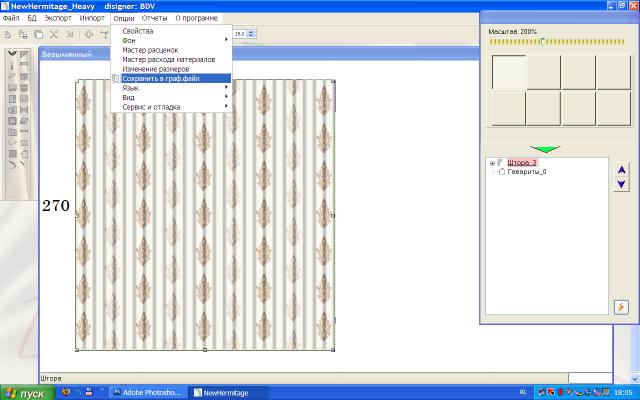This screenshot has width=640, height=400.
Task: Click the Cut (scissors) toolbar icon
Action: click(x=54, y=34)
